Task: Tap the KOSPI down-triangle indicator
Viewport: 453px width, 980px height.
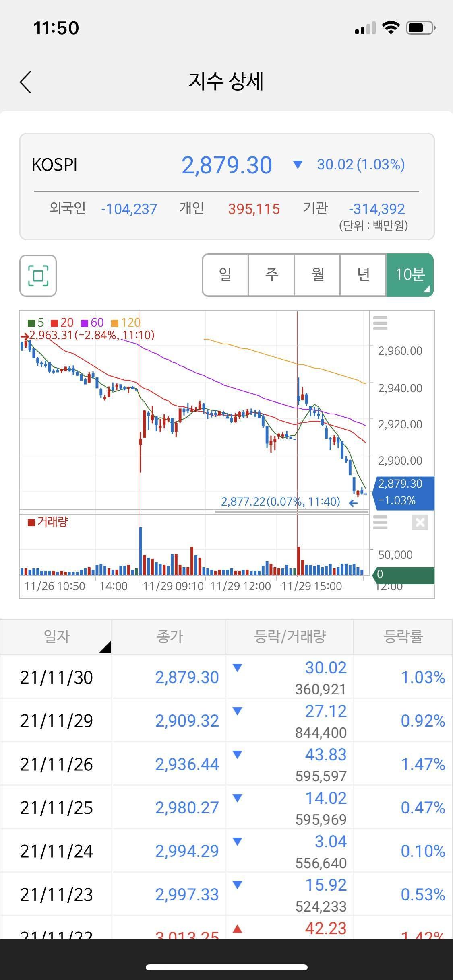Action: point(298,164)
